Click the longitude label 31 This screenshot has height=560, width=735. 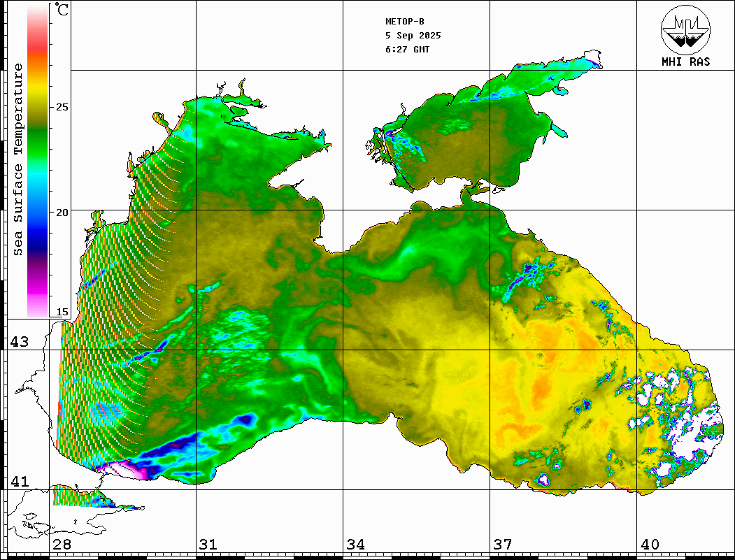click(x=208, y=545)
